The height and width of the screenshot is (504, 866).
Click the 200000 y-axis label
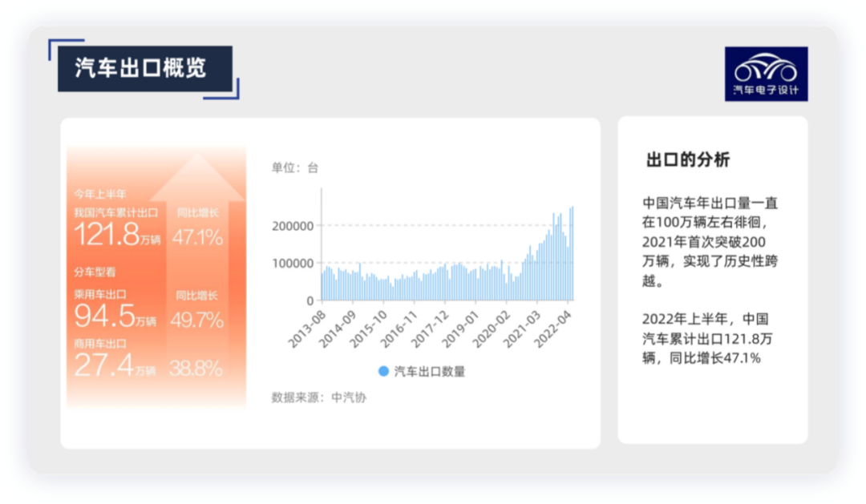293,226
